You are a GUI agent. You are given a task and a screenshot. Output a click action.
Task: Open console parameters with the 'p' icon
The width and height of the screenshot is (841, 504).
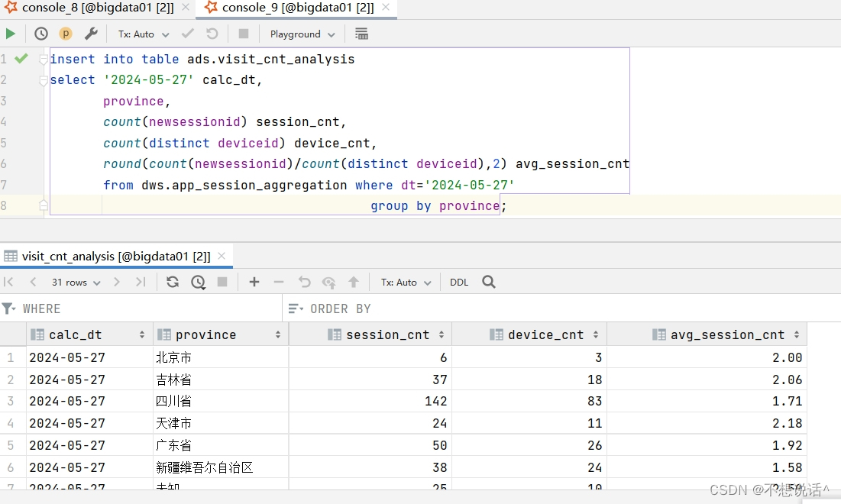click(x=65, y=34)
